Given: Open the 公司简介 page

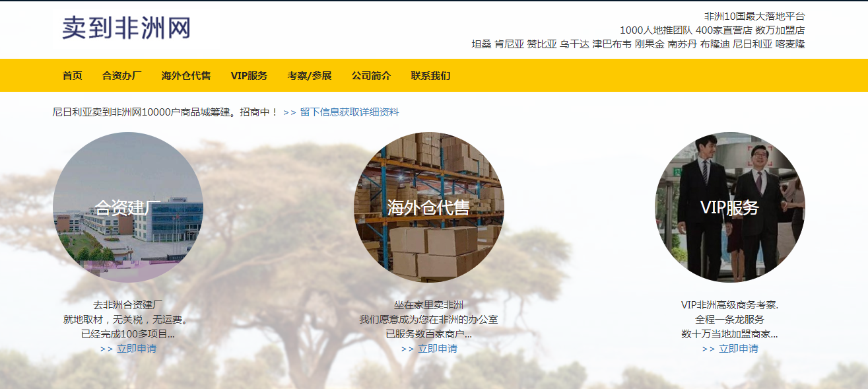Looking at the screenshot, I should tap(370, 77).
